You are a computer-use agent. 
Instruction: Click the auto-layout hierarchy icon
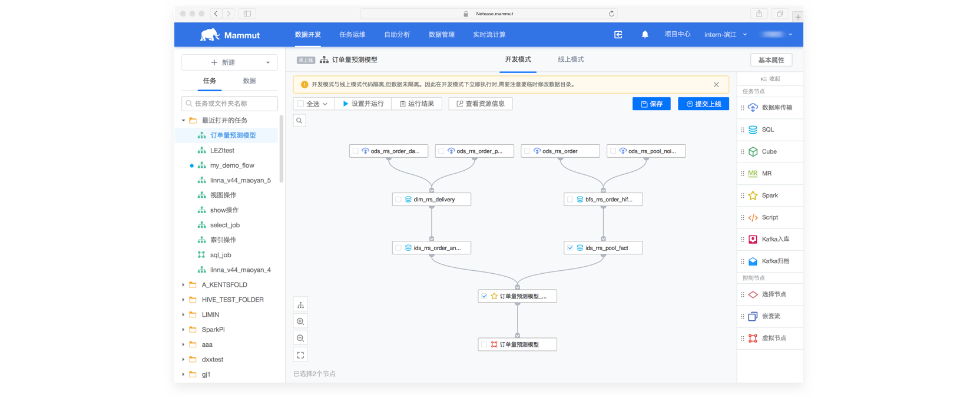point(300,305)
